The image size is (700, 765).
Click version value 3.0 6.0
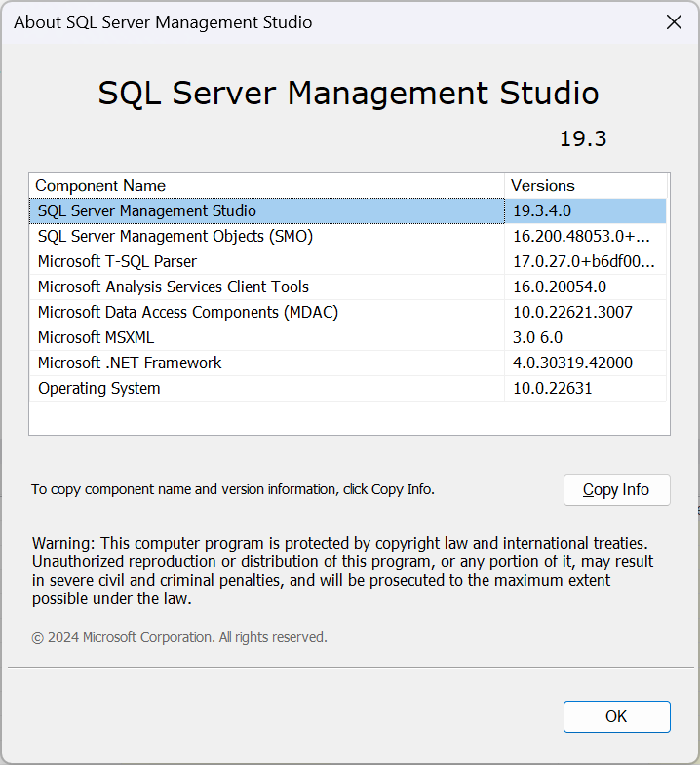pos(537,337)
